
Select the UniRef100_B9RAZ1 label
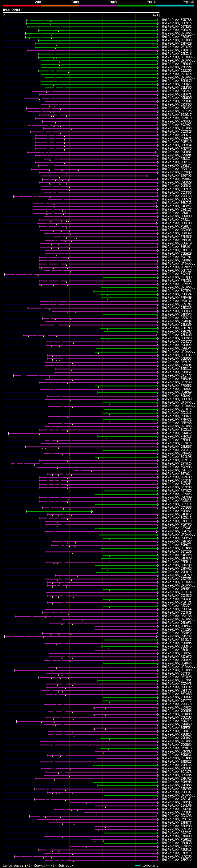176,416
